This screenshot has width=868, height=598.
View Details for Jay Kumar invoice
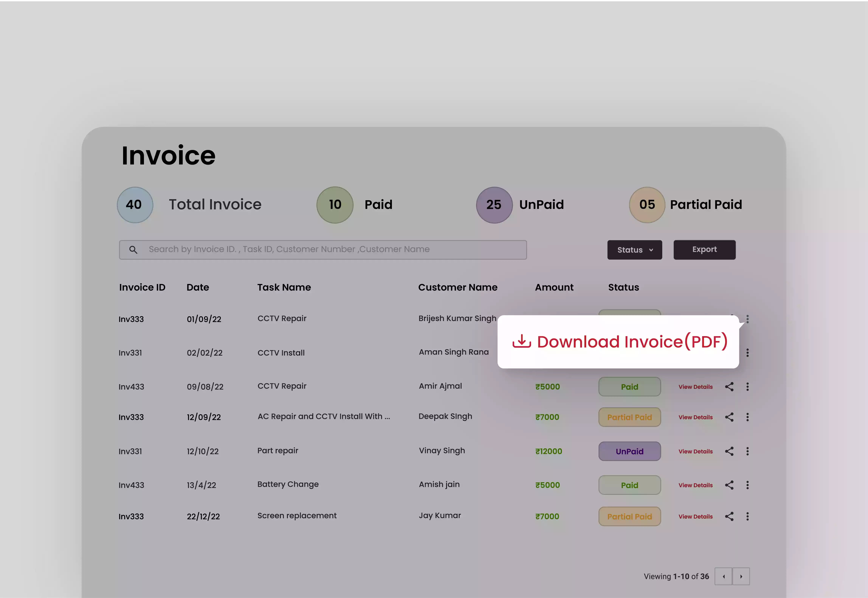coord(696,516)
